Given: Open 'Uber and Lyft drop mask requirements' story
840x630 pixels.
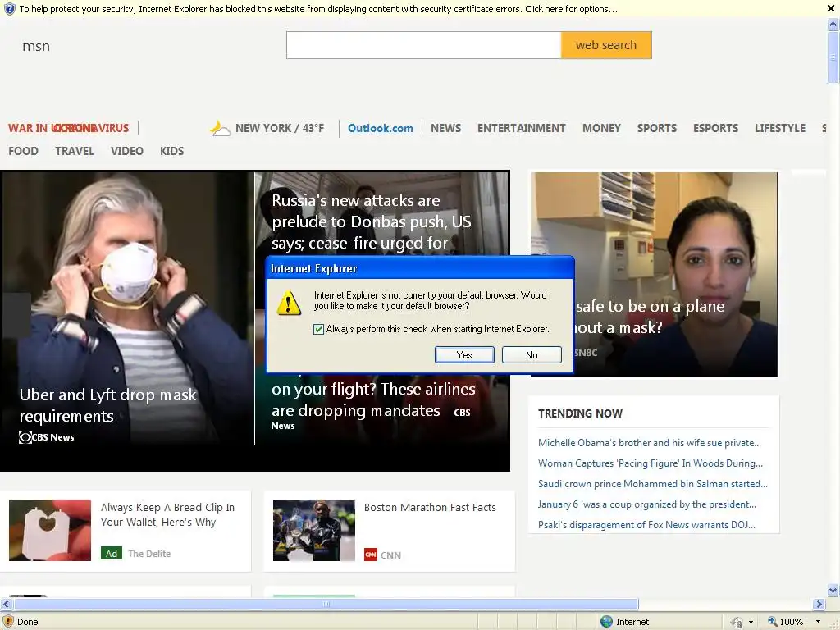Looking at the screenshot, I should [107, 405].
